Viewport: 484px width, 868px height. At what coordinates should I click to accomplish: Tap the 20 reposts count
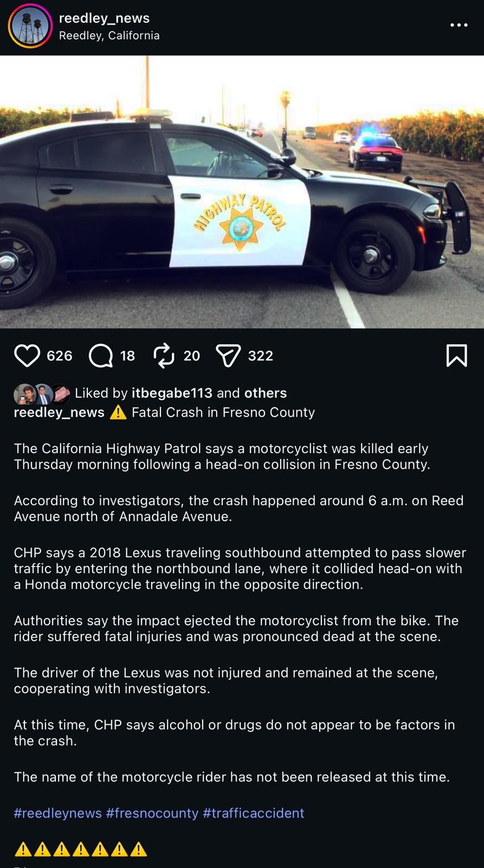tap(192, 356)
